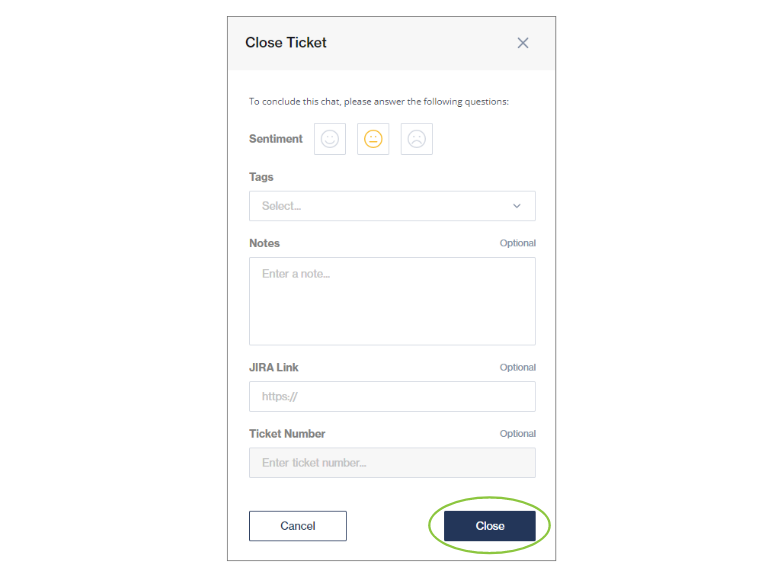Screen dimensions: 766x569
Task: Pick the sad face sentiment
Action: tap(417, 139)
